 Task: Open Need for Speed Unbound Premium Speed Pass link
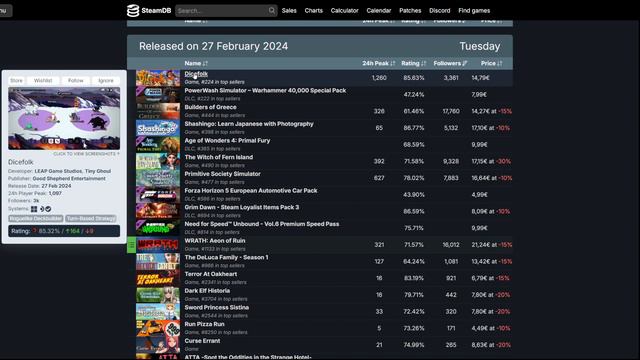point(262,224)
